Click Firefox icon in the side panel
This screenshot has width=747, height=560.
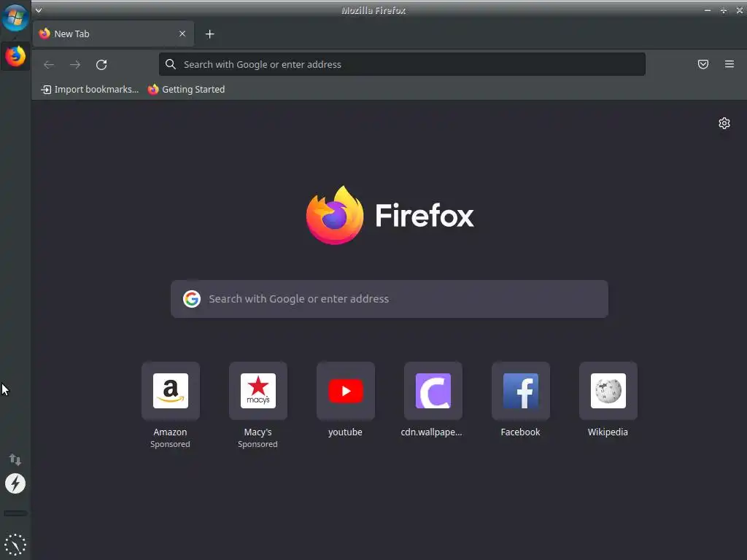tap(15, 56)
